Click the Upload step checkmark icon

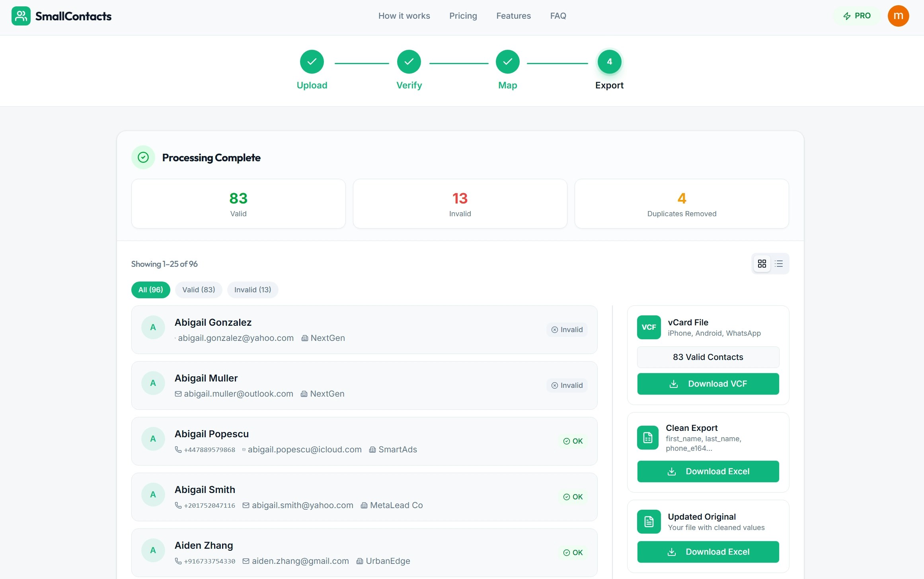(x=312, y=62)
